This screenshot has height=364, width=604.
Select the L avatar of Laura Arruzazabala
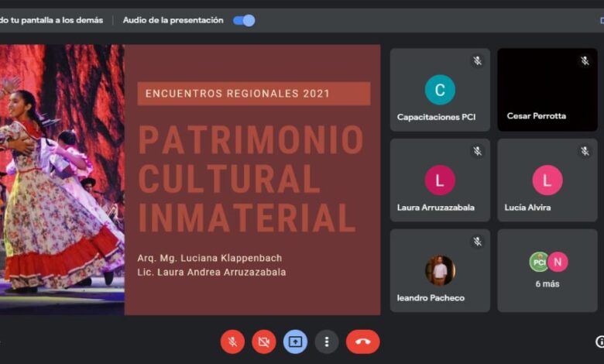coord(440,180)
